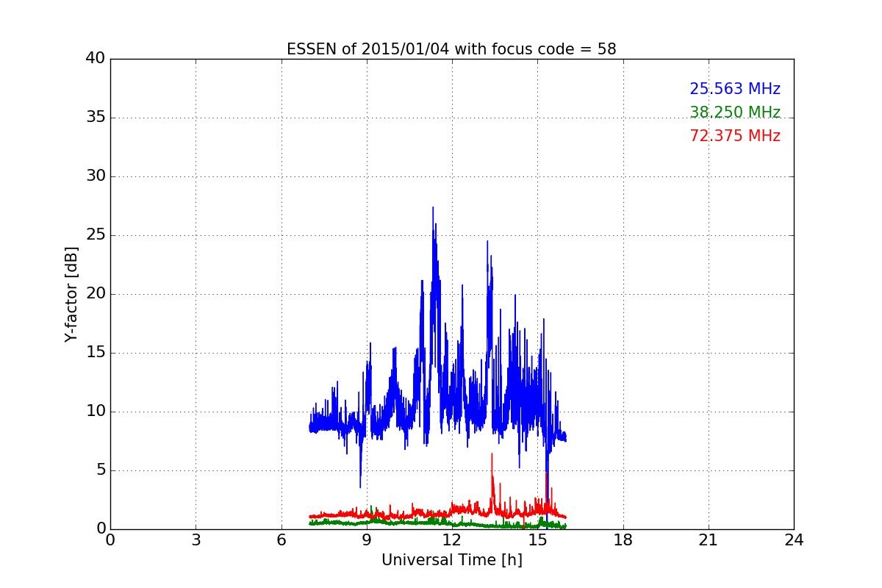Click the x-axis tick label 3
The width and height of the screenshot is (882, 588).
coord(196,539)
